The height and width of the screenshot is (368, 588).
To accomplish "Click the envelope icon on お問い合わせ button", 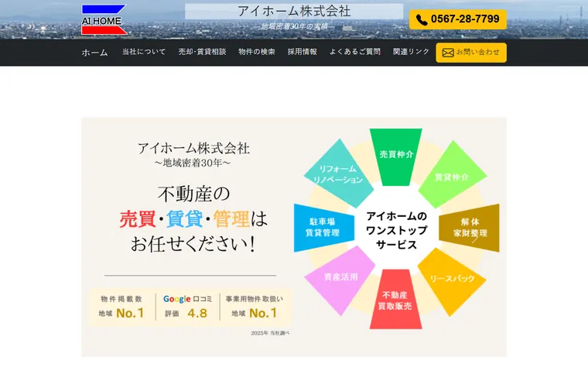I will (x=448, y=53).
